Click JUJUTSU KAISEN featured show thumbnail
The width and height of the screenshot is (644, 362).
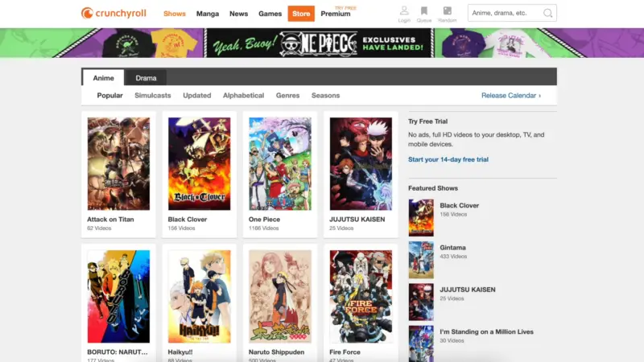coord(420,302)
